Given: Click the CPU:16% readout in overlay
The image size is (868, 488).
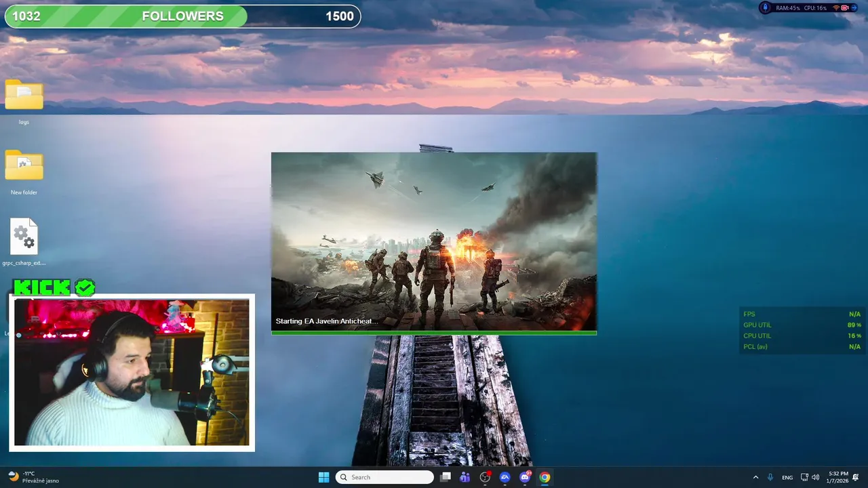Looking at the screenshot, I should 815,8.
